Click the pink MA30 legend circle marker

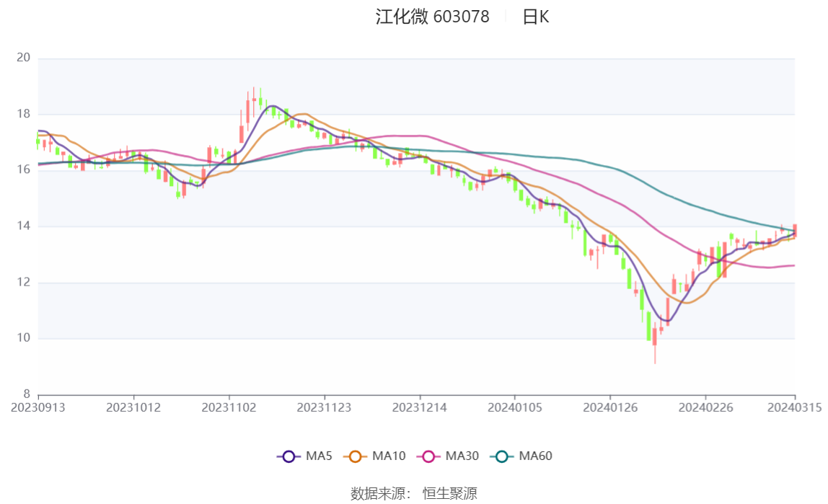click(x=428, y=456)
